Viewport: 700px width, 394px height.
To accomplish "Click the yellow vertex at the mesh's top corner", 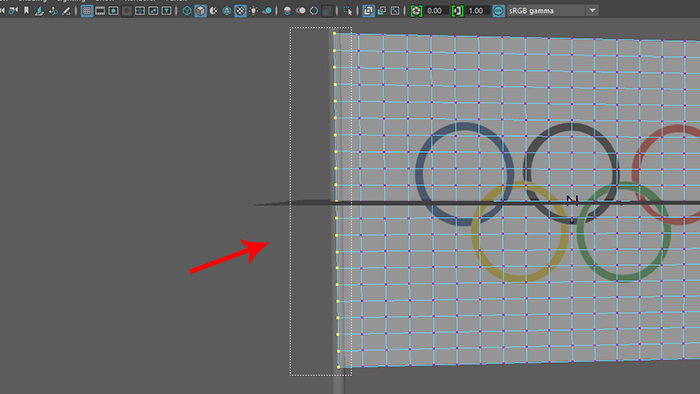I will pyautogui.click(x=334, y=33).
